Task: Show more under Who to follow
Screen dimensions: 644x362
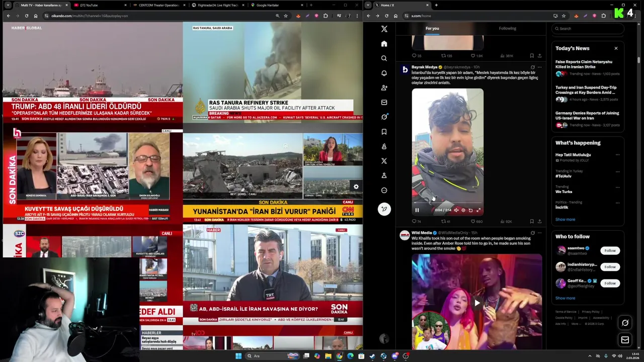Action: 565,298
